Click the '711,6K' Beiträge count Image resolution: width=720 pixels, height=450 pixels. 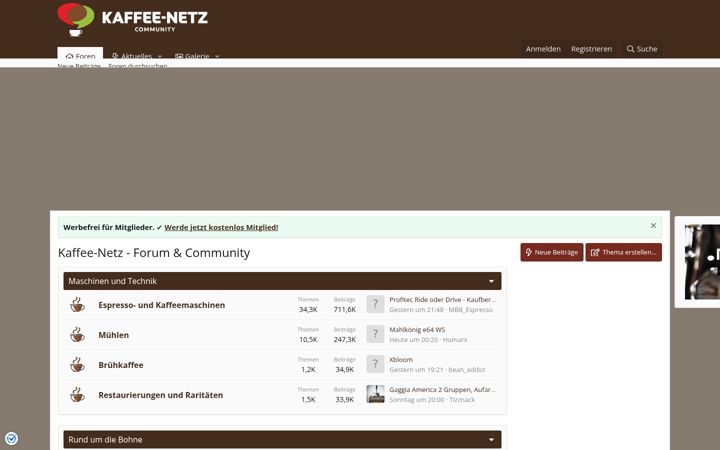coord(345,309)
